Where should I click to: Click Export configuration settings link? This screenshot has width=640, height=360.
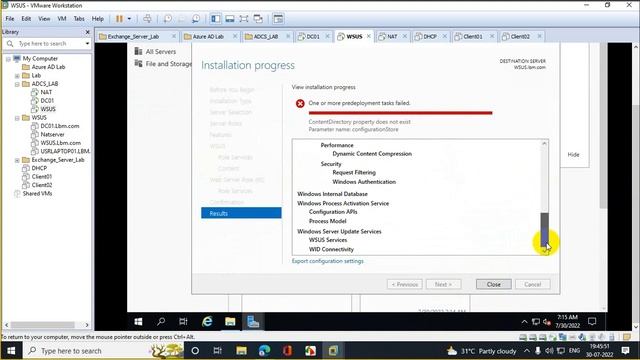click(327, 261)
